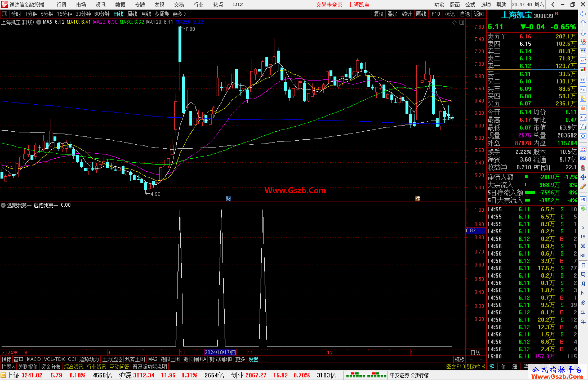Click the 返回 return button

click(x=479, y=14)
